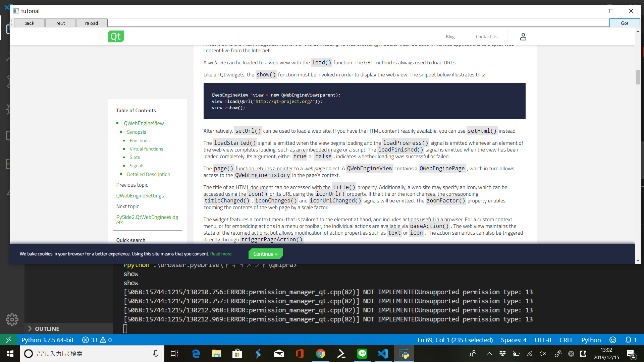
Task: Click the QWebEngineView link in table of contents
Action: coord(144,123)
